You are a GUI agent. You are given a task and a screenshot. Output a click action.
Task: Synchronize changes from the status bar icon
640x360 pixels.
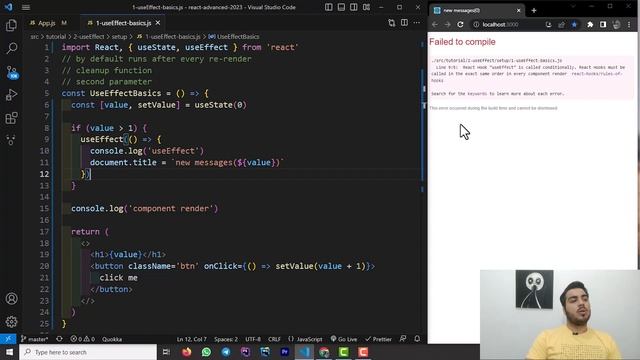[60, 339]
